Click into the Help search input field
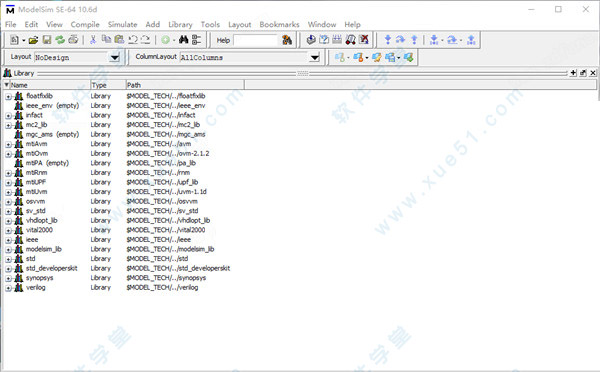600x372 pixels. (255, 40)
